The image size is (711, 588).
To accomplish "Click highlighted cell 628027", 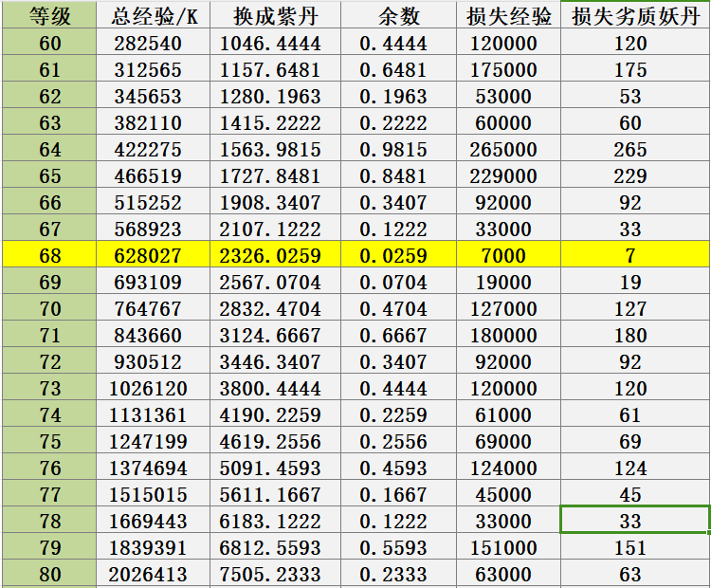I will (x=154, y=254).
